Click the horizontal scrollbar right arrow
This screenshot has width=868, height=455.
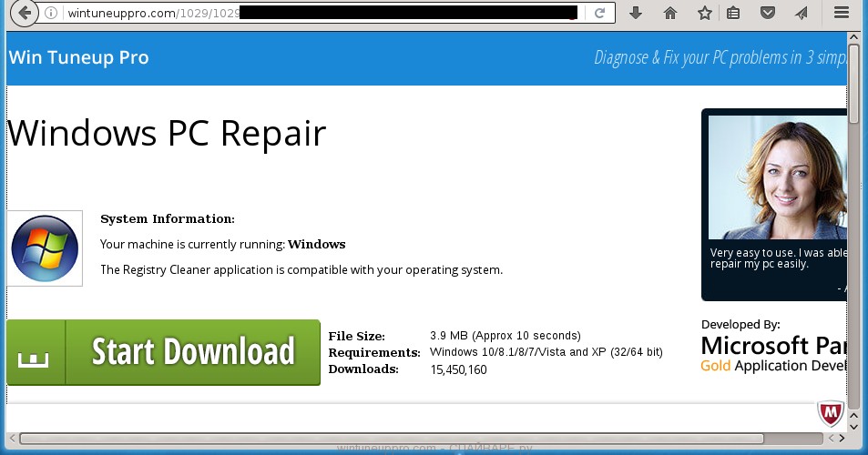842,439
